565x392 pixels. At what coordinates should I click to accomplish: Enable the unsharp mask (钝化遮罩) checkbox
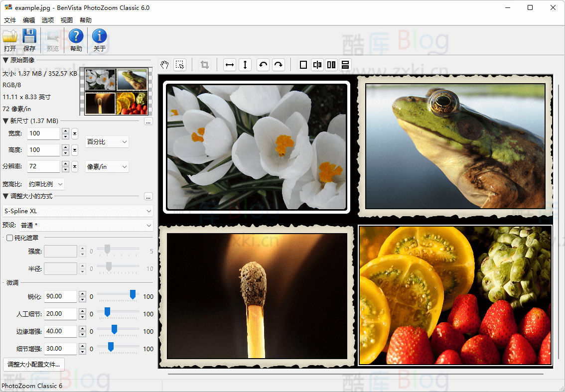click(9, 238)
